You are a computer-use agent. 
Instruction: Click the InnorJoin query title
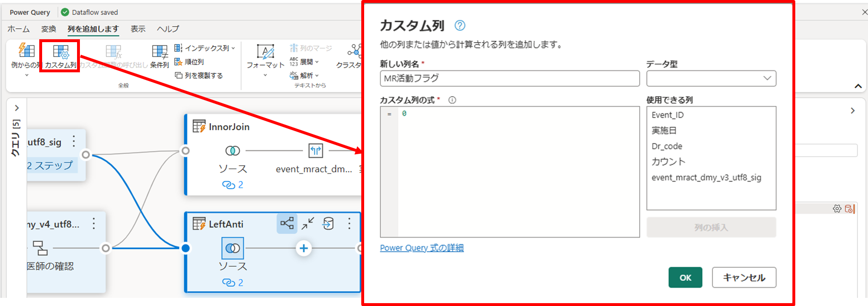point(229,127)
